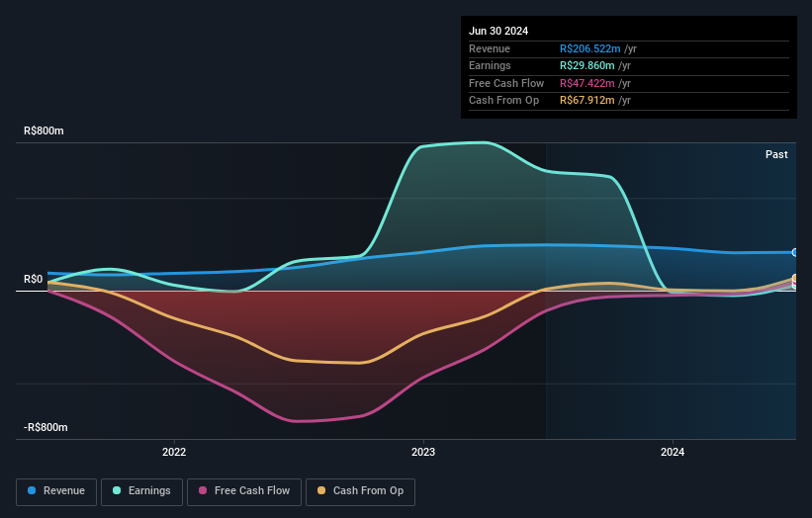Image resolution: width=812 pixels, height=518 pixels.
Task: Select the 2024 axis label
Action: 673,453
